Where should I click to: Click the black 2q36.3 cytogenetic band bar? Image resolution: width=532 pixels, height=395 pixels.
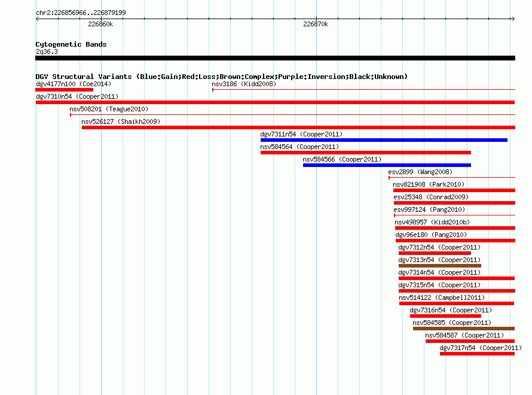click(x=275, y=58)
